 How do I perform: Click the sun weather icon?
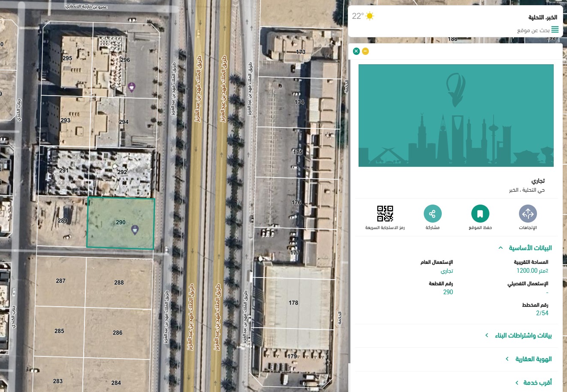(x=370, y=16)
